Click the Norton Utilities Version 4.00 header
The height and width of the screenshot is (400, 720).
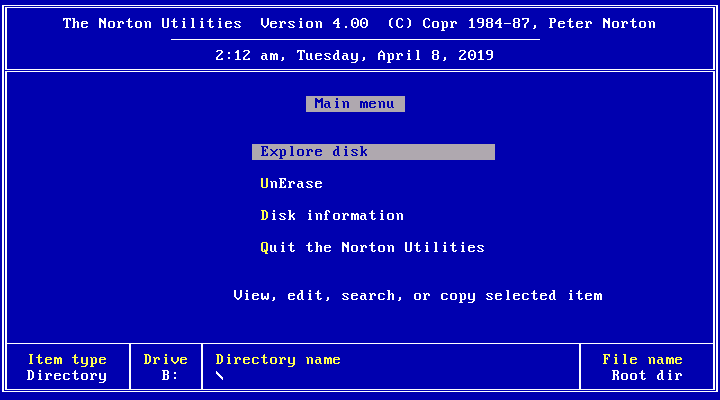[x=359, y=23]
